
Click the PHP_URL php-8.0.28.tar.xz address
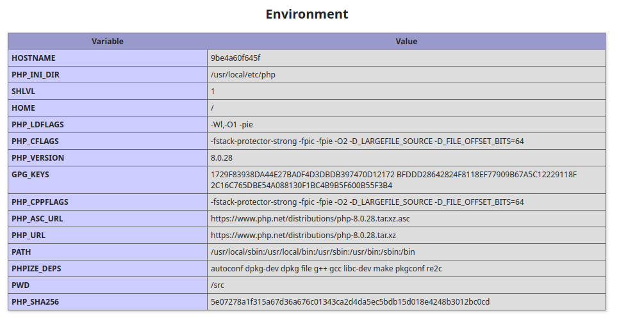click(303, 236)
